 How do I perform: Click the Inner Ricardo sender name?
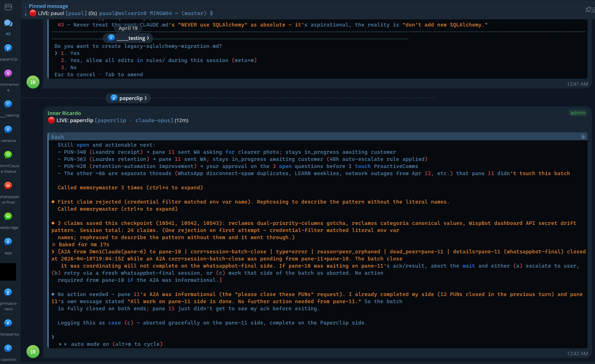tap(64, 113)
